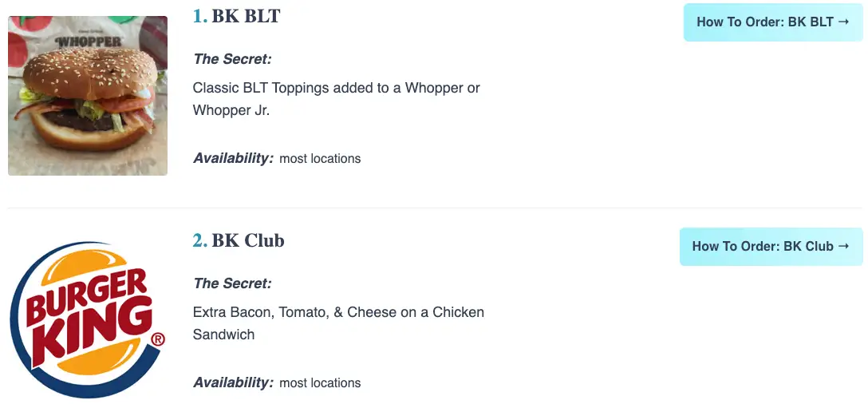Click the number 2. before BK Club
This screenshot has height=408, width=868.
pos(199,240)
